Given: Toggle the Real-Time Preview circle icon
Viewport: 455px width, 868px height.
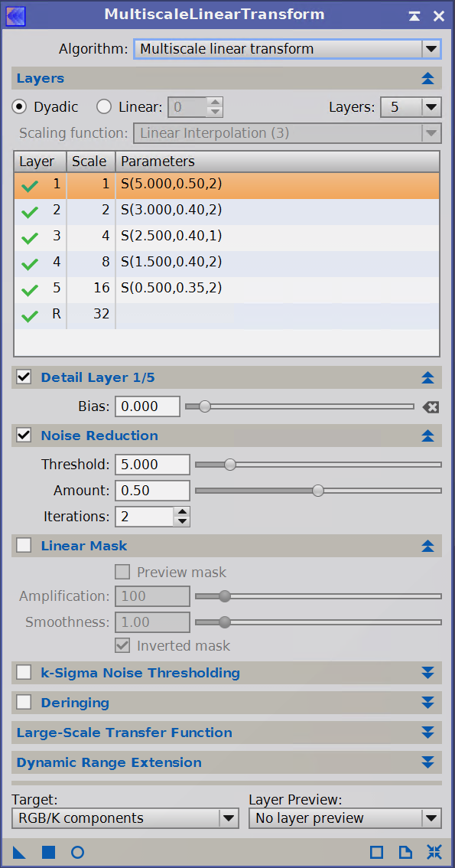Looking at the screenshot, I should coord(77,852).
